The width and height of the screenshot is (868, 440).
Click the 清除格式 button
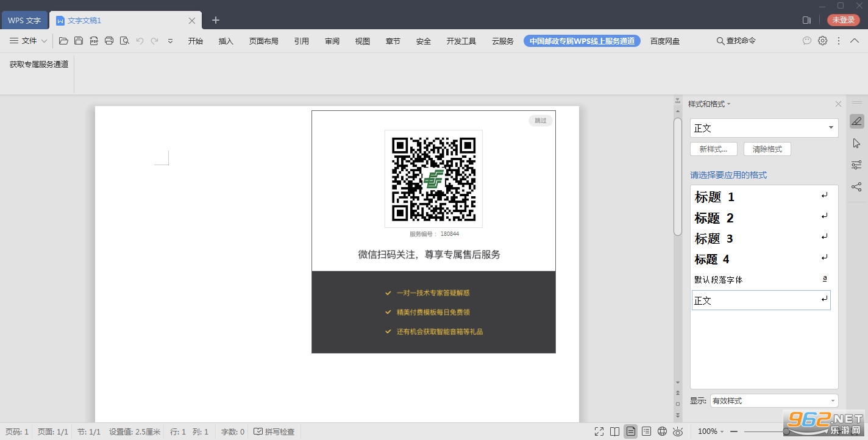pyautogui.click(x=767, y=149)
